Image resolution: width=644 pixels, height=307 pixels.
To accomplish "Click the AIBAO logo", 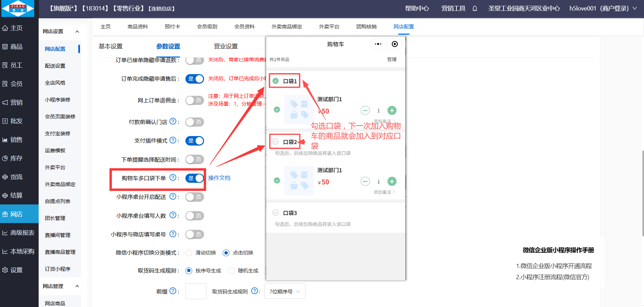I will click(x=18, y=8).
